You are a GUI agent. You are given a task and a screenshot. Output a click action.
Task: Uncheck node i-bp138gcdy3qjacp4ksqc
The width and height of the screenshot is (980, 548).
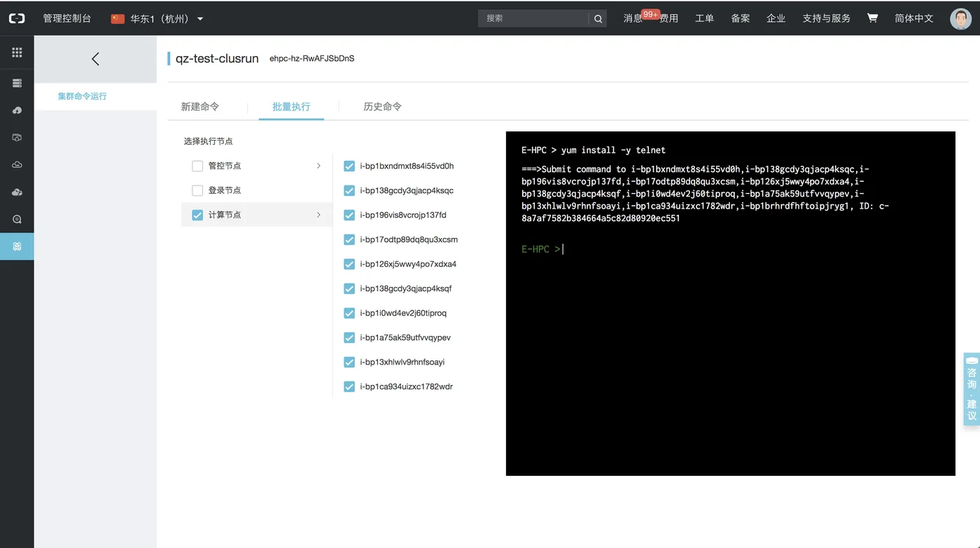[349, 190]
